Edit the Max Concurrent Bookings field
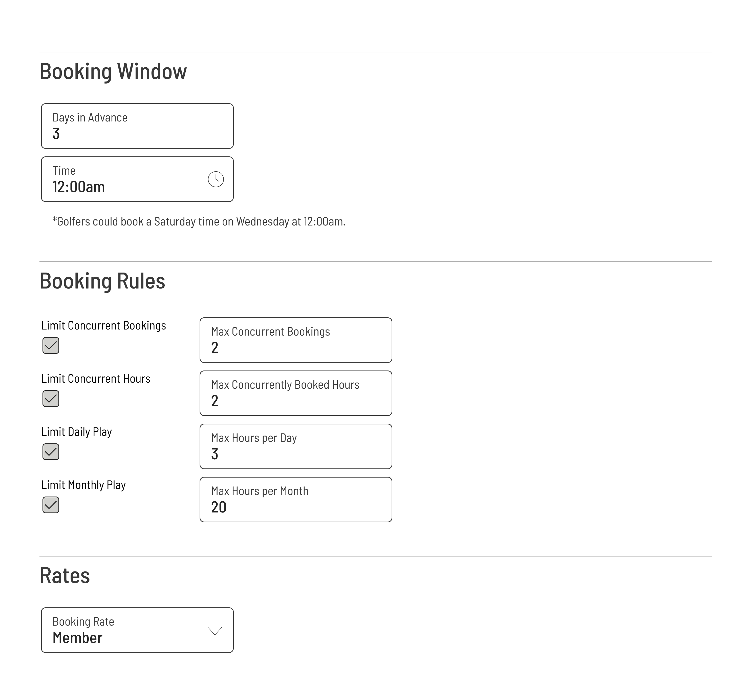The height and width of the screenshot is (700, 746). pos(296,340)
